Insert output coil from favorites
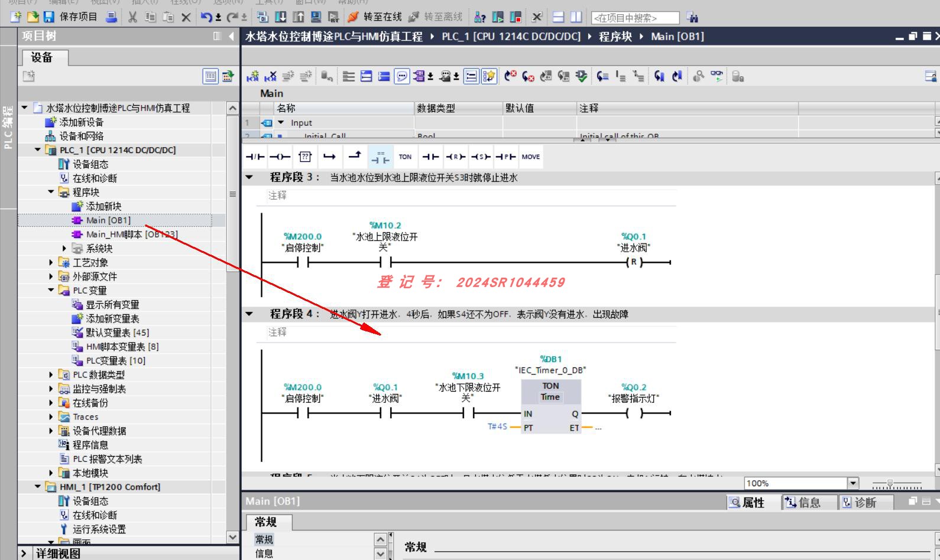 tap(280, 157)
